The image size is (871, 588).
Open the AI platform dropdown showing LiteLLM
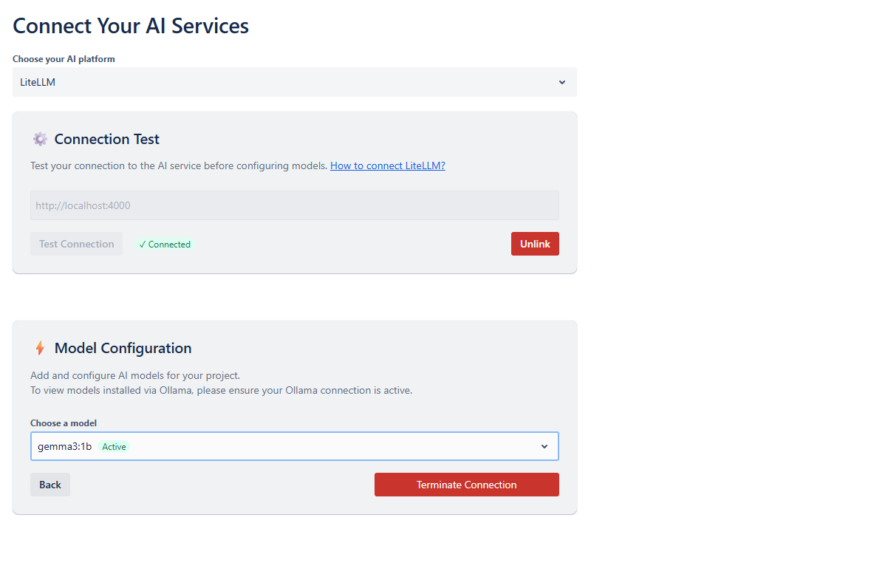click(x=294, y=82)
